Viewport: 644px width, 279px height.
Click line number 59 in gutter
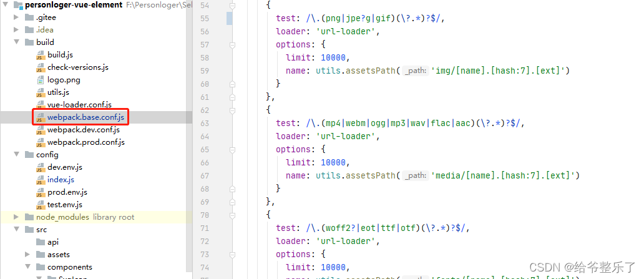(205, 71)
